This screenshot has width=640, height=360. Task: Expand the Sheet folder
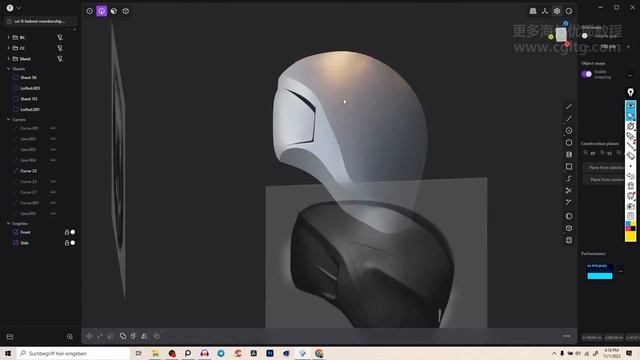[x=9, y=59]
